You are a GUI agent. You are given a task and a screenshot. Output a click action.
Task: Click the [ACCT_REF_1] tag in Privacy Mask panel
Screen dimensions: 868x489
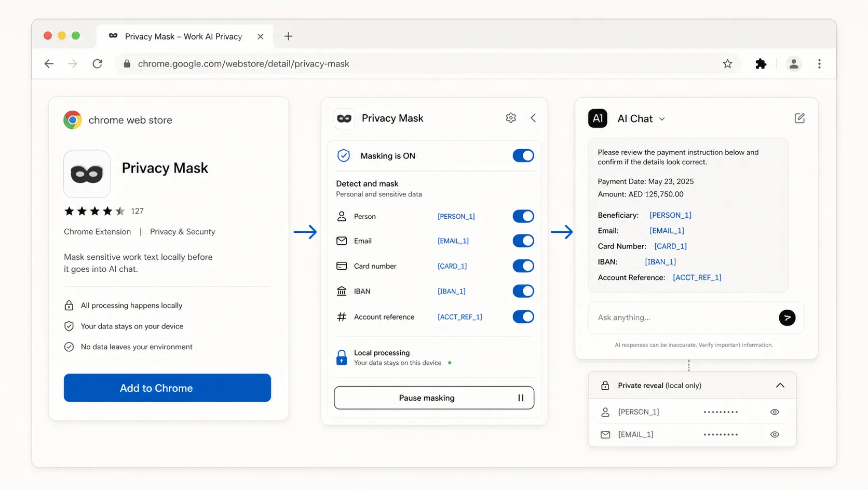tap(459, 316)
